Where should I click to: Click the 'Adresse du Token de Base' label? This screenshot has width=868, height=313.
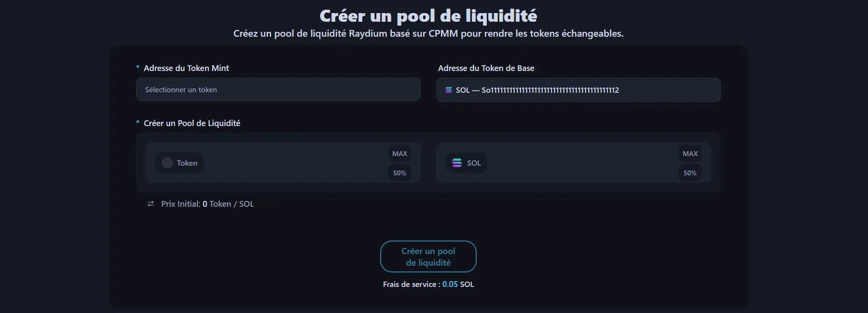[486, 68]
